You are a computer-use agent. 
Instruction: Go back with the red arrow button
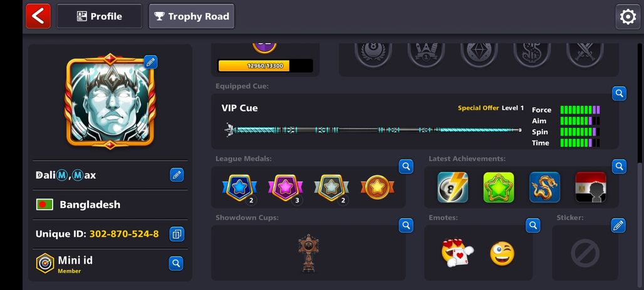click(38, 16)
